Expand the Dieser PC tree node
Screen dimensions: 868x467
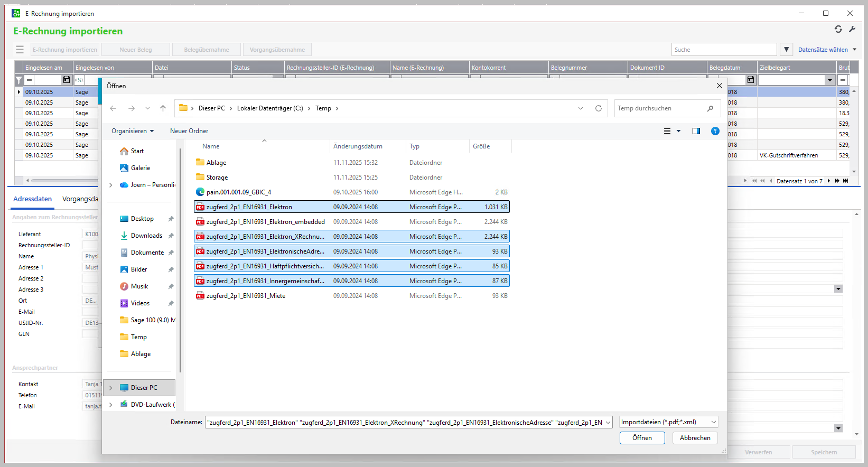coord(111,388)
